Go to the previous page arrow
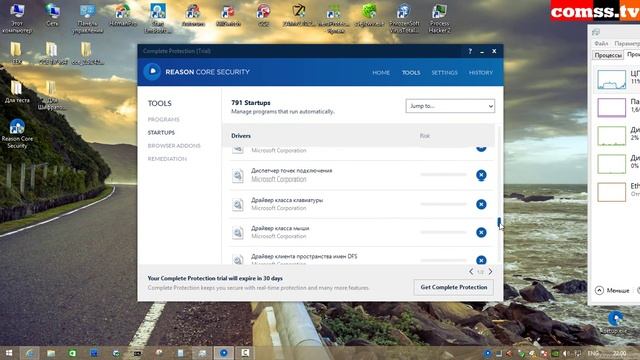Image resolution: width=640 pixels, height=360 pixels. coord(471,271)
